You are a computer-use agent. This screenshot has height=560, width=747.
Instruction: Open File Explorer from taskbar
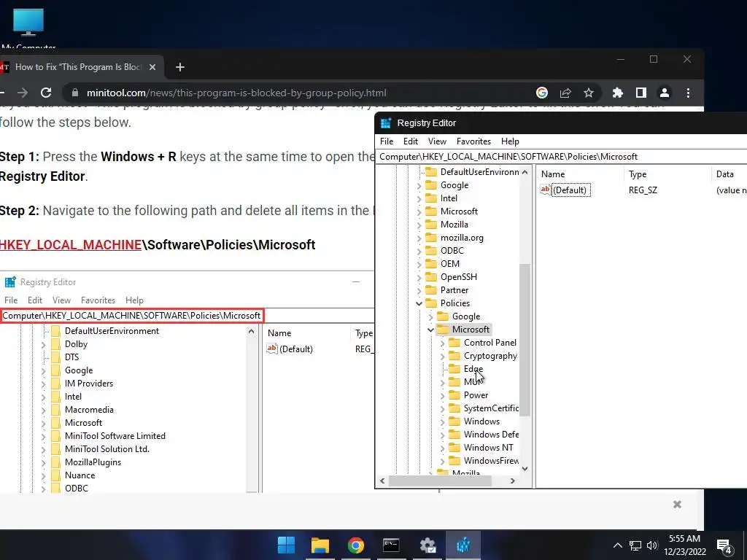click(x=320, y=545)
